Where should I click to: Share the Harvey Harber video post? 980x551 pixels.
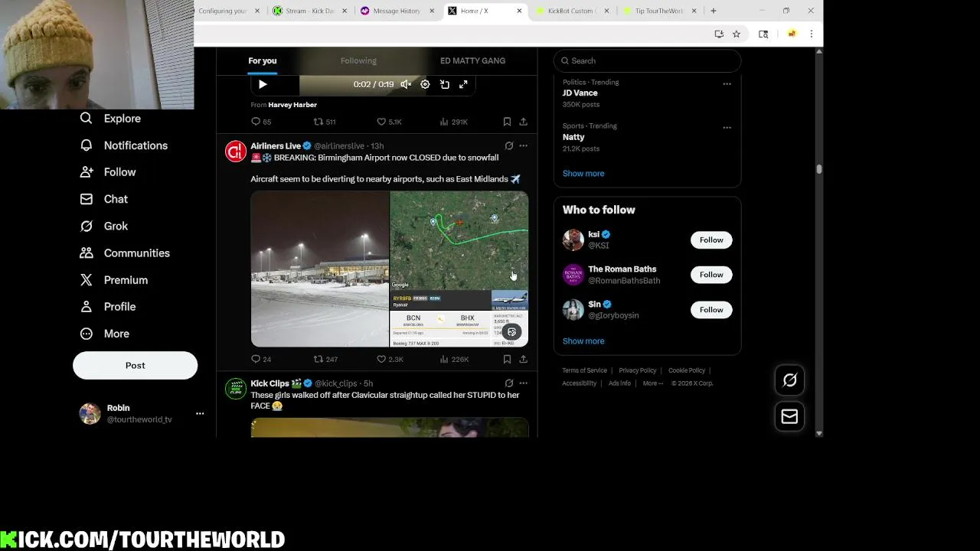(x=523, y=122)
